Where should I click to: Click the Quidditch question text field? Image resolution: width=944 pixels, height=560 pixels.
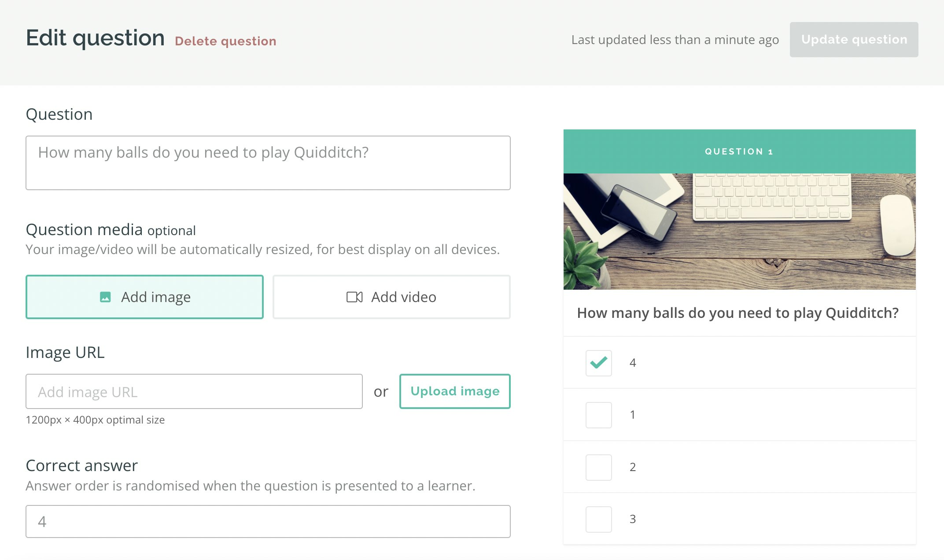click(x=268, y=162)
